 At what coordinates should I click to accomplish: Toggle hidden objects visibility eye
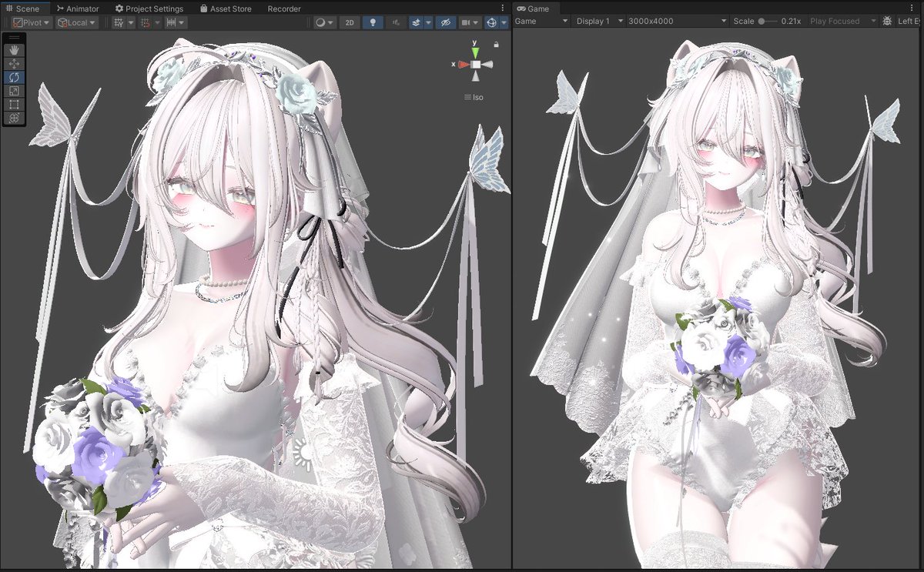(x=445, y=22)
